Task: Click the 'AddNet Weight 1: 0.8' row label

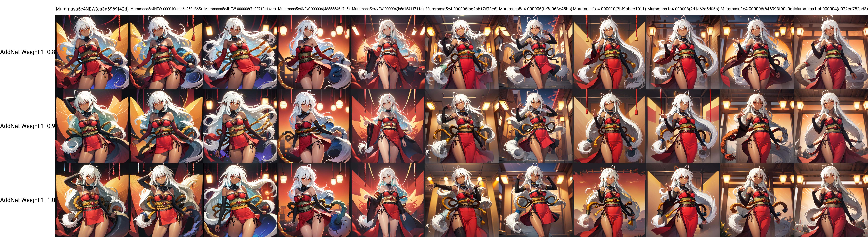Action: tap(28, 52)
